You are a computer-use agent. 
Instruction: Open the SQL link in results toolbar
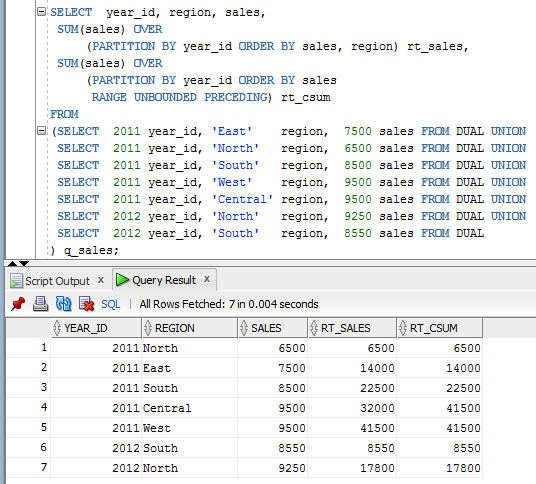pos(110,304)
